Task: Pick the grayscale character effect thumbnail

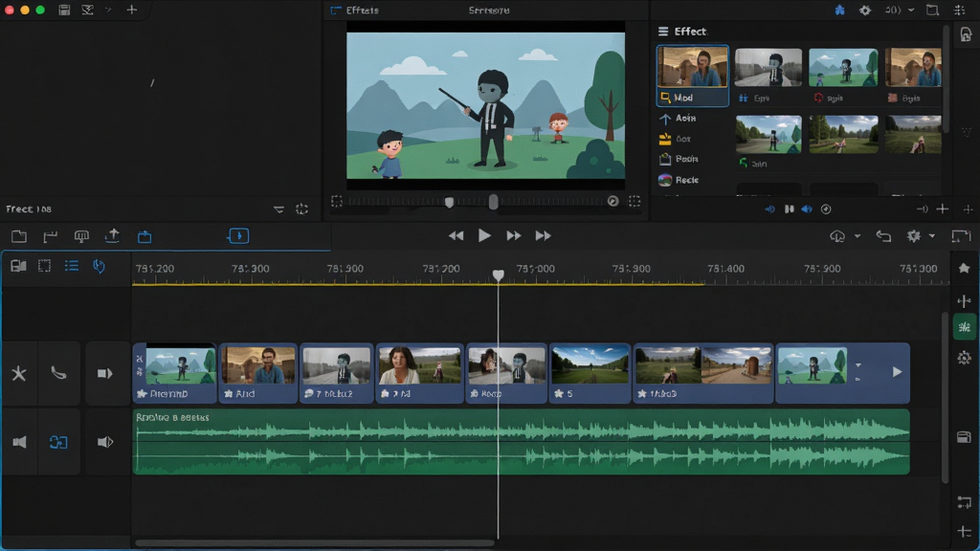Action: (768, 68)
